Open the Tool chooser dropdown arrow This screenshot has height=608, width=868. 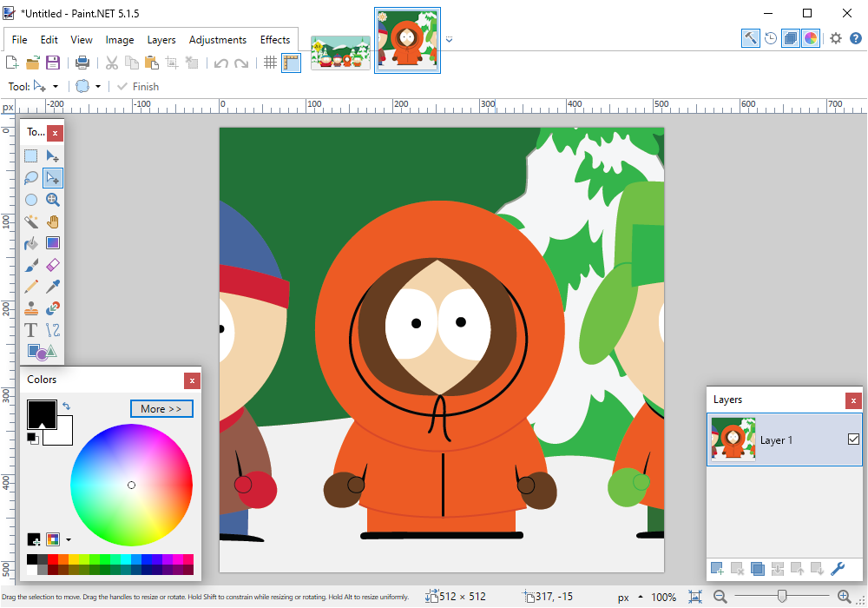[56, 86]
